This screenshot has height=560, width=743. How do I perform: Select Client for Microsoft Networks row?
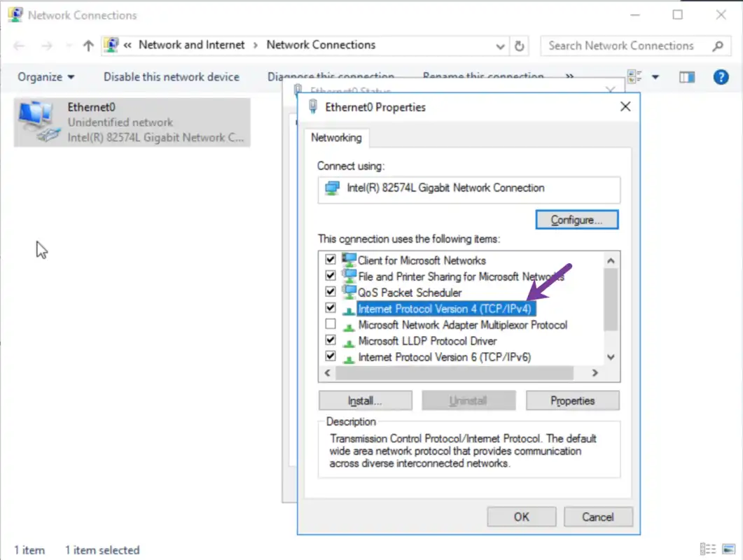[422, 260]
